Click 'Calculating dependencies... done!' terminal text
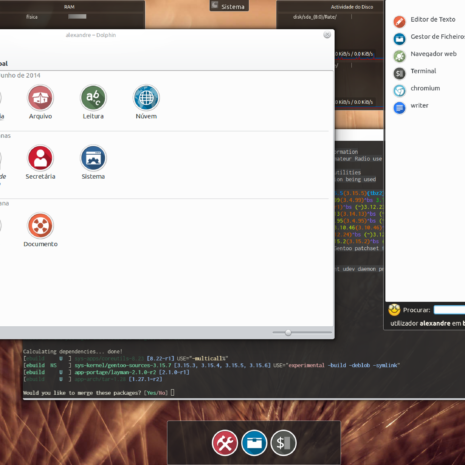The width and height of the screenshot is (465, 465). pos(73,352)
